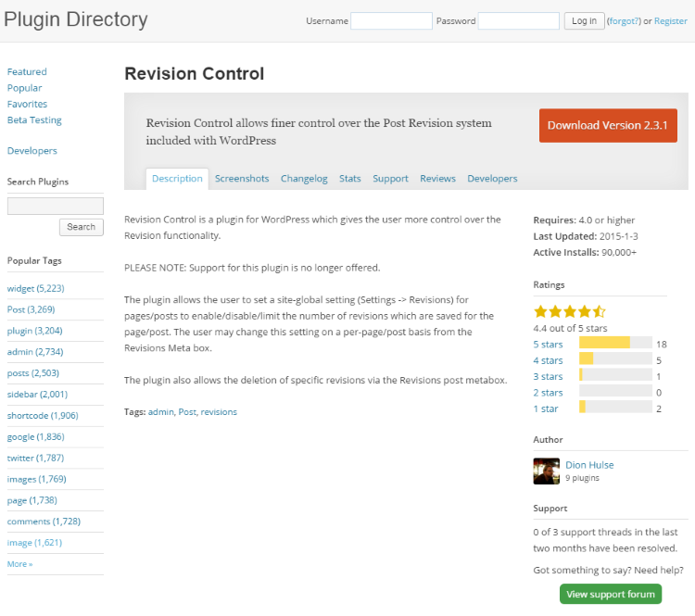Open Dion Hulse author profile link
The image size is (695, 616).
(x=589, y=465)
